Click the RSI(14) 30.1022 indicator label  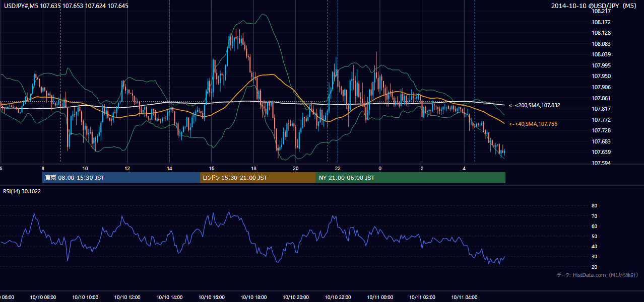(22, 191)
